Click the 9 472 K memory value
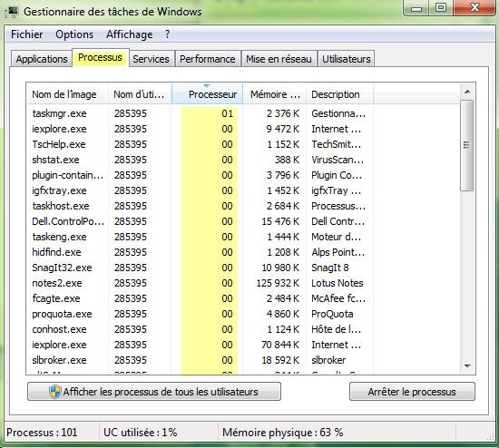 [283, 129]
